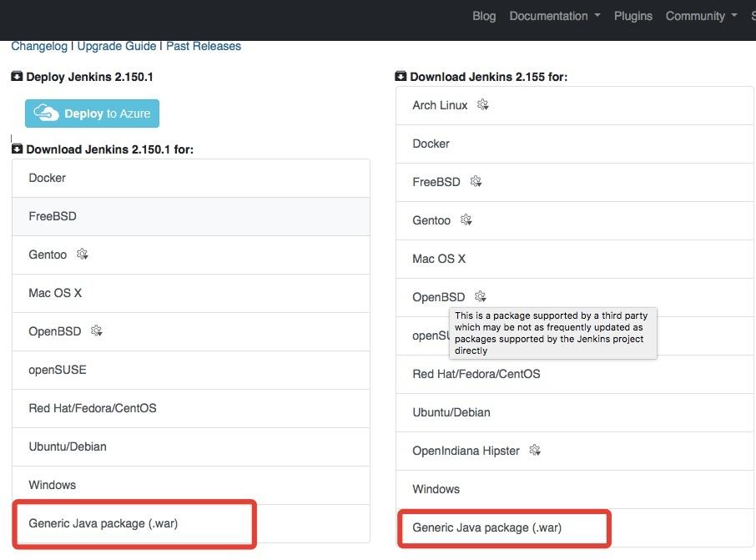Click the third-party package tooltip text

click(552, 333)
